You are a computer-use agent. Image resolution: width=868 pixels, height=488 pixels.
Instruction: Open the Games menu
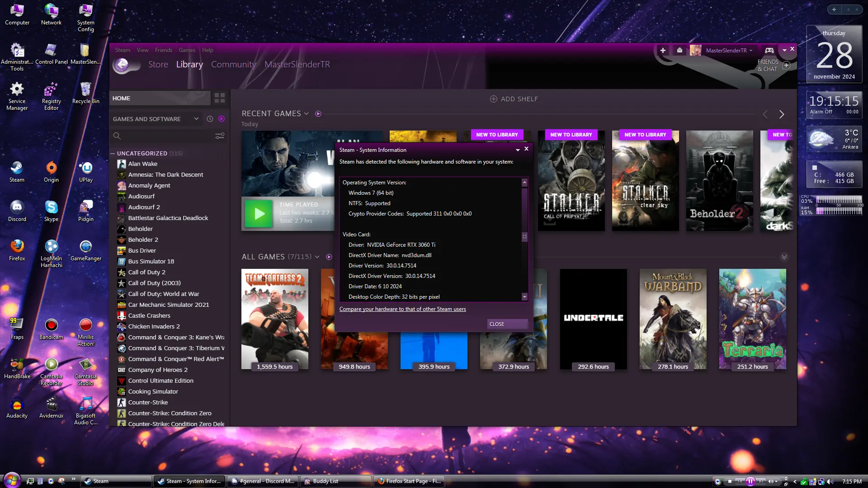[x=187, y=50]
